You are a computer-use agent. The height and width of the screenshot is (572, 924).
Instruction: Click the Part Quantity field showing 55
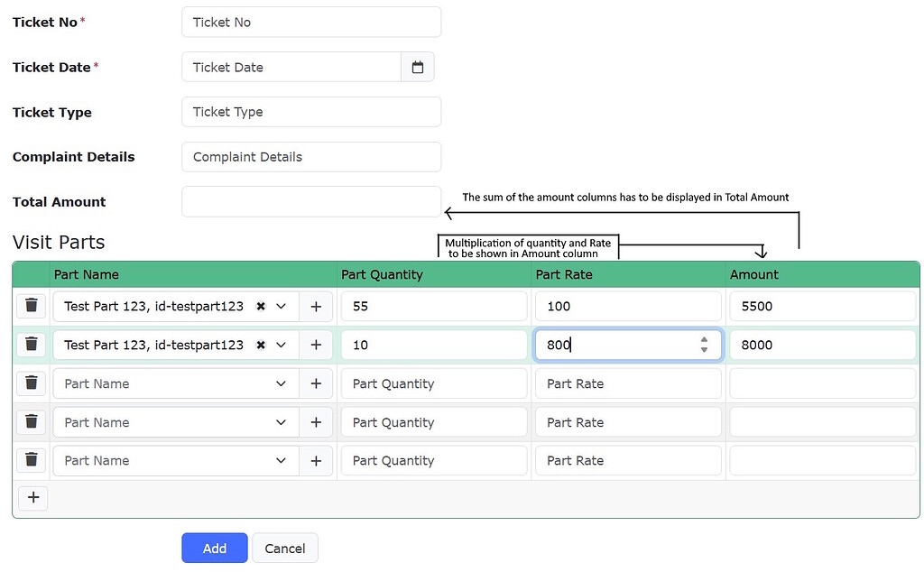click(433, 305)
